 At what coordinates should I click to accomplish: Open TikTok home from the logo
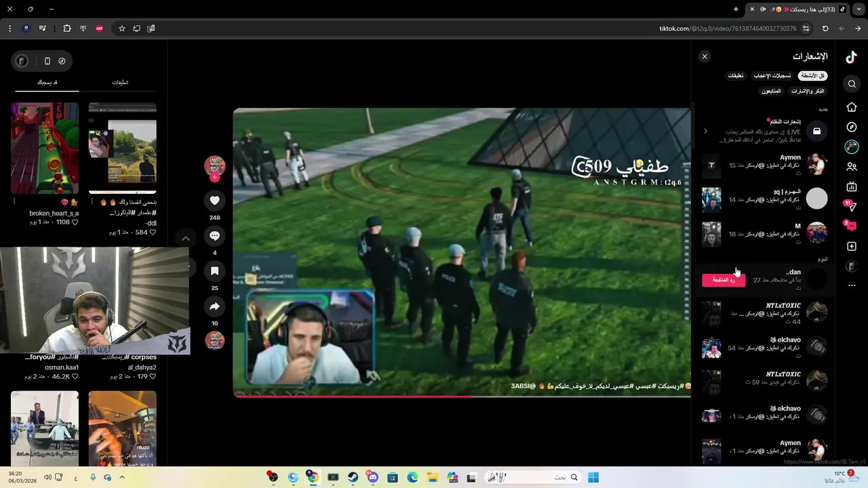click(x=852, y=58)
